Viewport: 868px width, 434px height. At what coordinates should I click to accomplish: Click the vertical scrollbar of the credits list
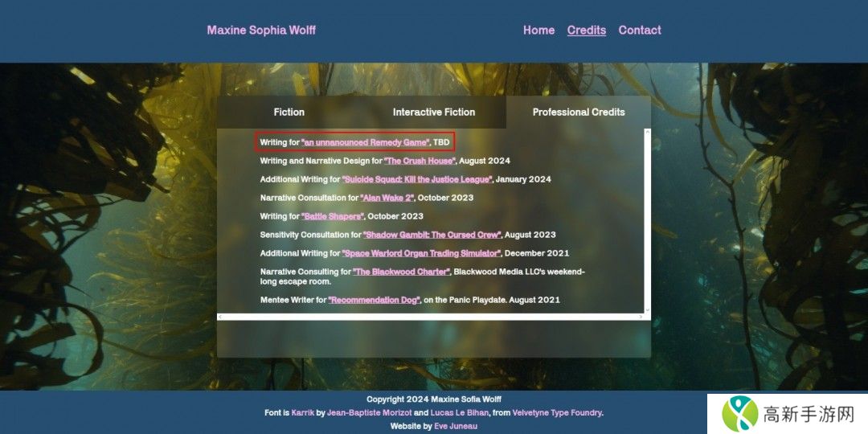pos(647,217)
